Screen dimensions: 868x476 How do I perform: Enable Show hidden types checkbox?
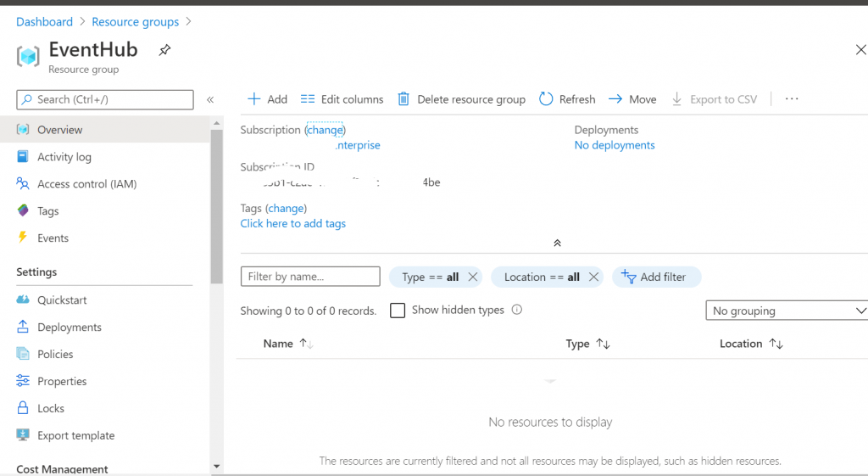[x=398, y=311]
